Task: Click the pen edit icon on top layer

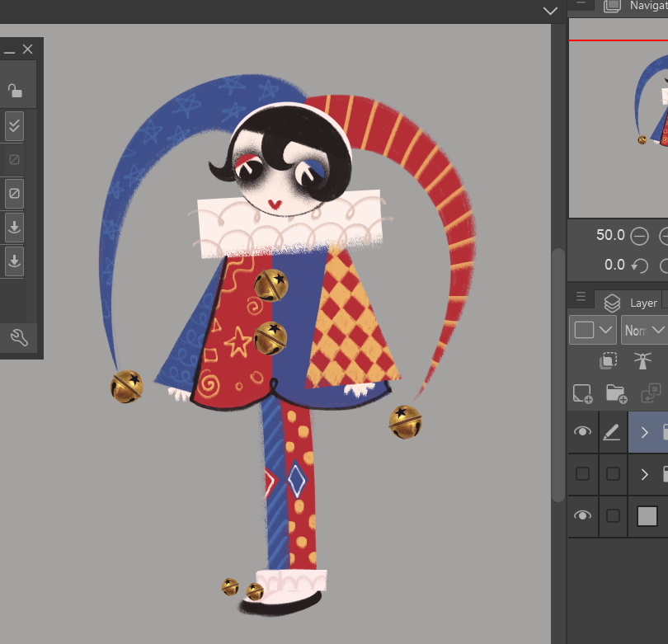Action: point(612,433)
